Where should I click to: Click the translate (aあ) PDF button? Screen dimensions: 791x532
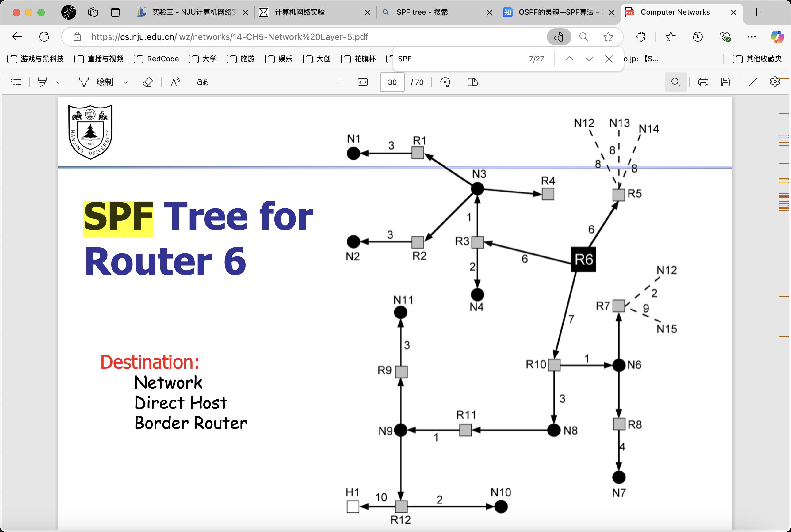click(x=203, y=82)
